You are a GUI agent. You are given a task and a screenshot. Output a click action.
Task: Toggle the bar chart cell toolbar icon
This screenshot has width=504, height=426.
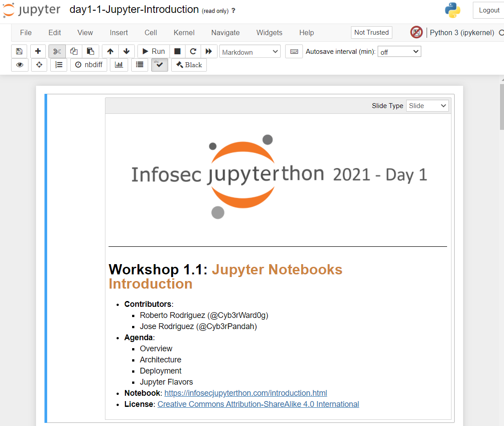pyautogui.click(x=119, y=65)
